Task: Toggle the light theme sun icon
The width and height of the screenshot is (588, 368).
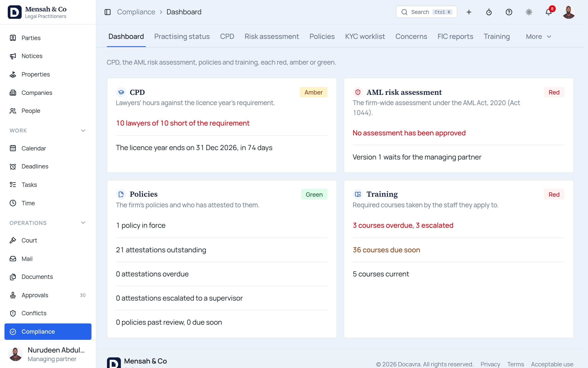Action: click(529, 12)
